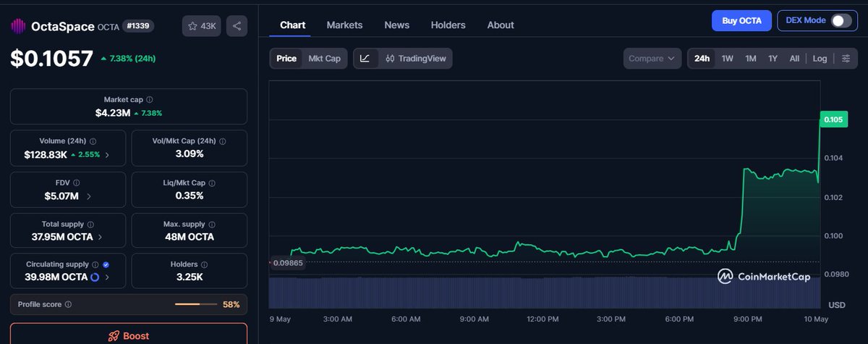Select the 1M time range
The image size is (868, 344).
tap(751, 59)
